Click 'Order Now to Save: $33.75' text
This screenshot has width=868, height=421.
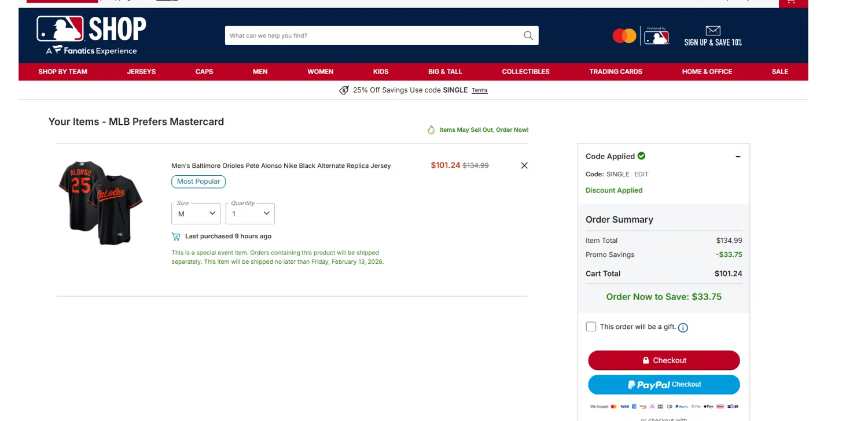click(x=664, y=297)
